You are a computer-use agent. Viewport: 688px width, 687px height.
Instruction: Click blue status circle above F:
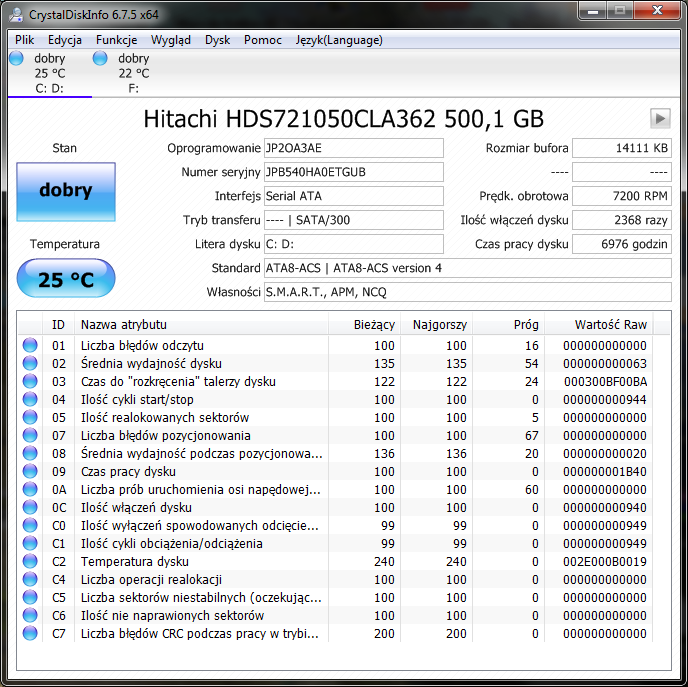[100, 58]
